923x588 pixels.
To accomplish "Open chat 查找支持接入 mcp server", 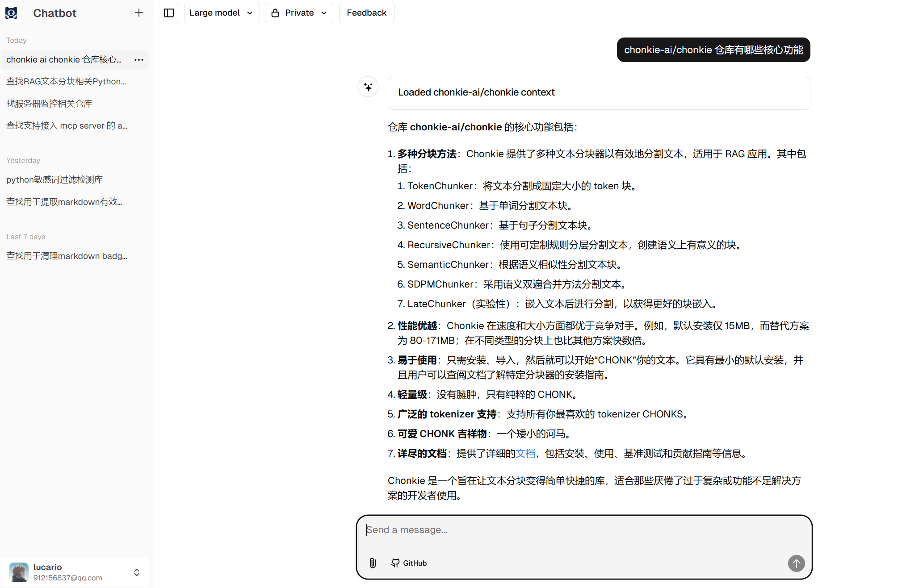I will click(75, 125).
